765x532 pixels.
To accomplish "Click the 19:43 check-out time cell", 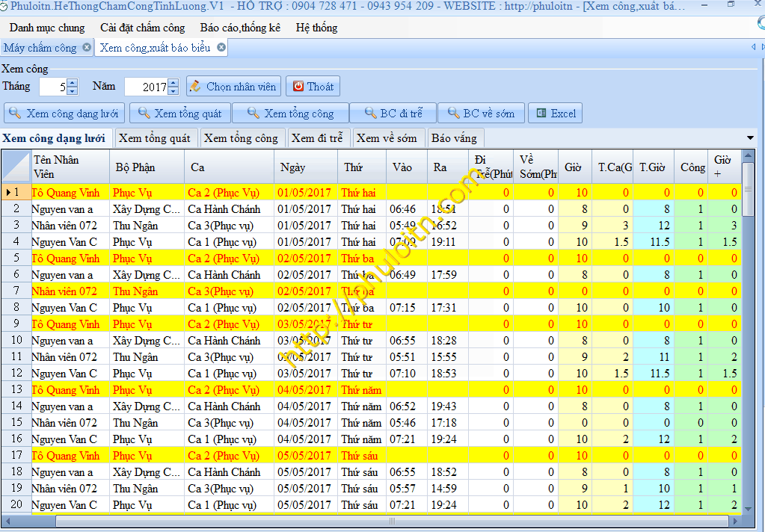I will click(447, 406).
